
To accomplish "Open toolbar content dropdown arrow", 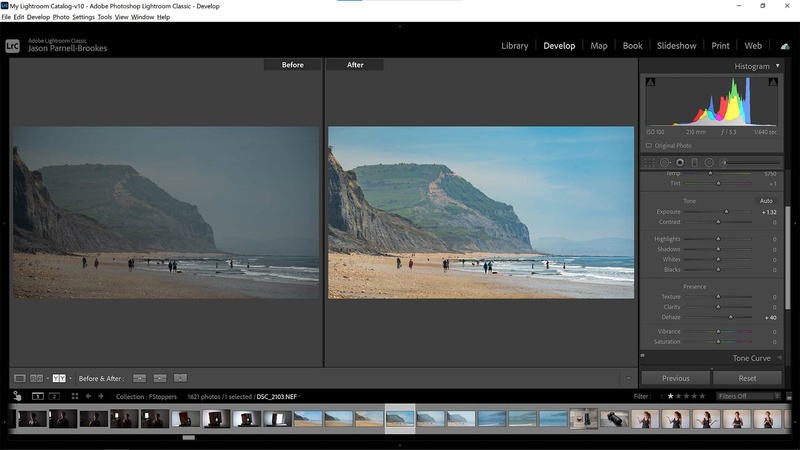I will click(x=628, y=378).
